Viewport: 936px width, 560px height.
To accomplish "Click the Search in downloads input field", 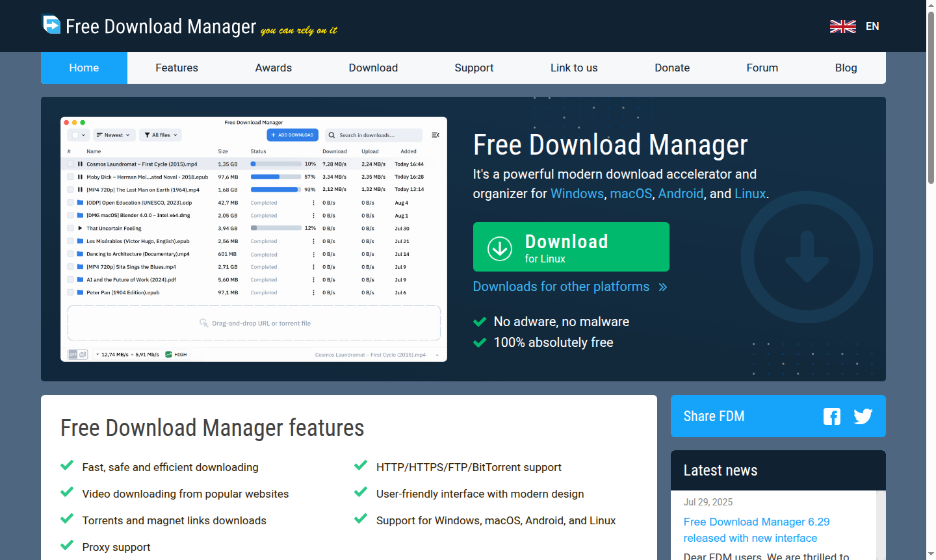I will click(x=374, y=134).
